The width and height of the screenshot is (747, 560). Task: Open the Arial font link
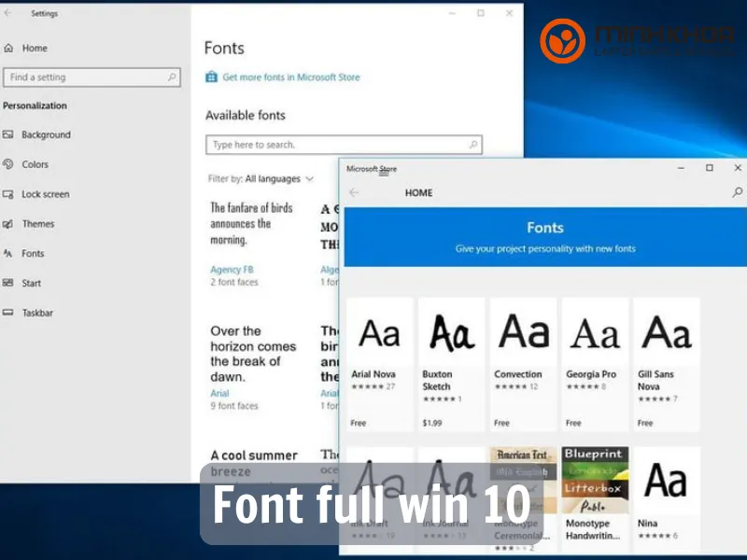[219, 393]
